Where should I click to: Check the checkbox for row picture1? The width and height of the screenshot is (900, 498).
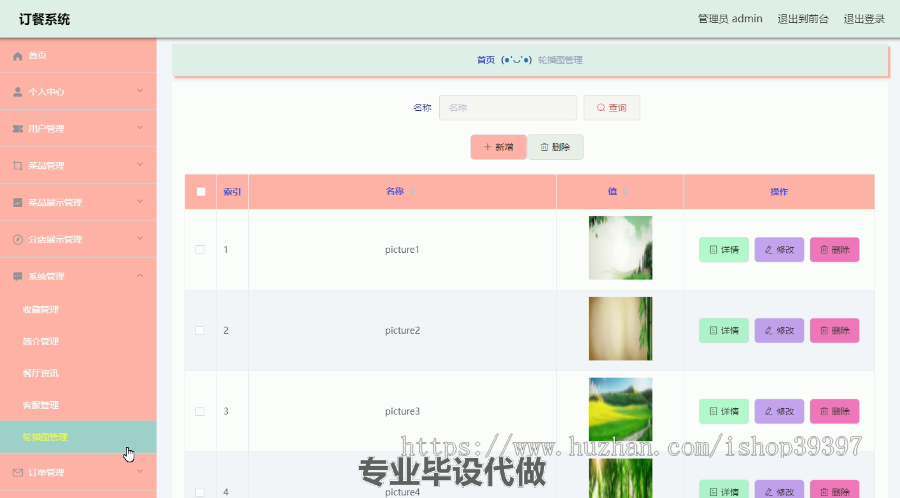[200, 250]
